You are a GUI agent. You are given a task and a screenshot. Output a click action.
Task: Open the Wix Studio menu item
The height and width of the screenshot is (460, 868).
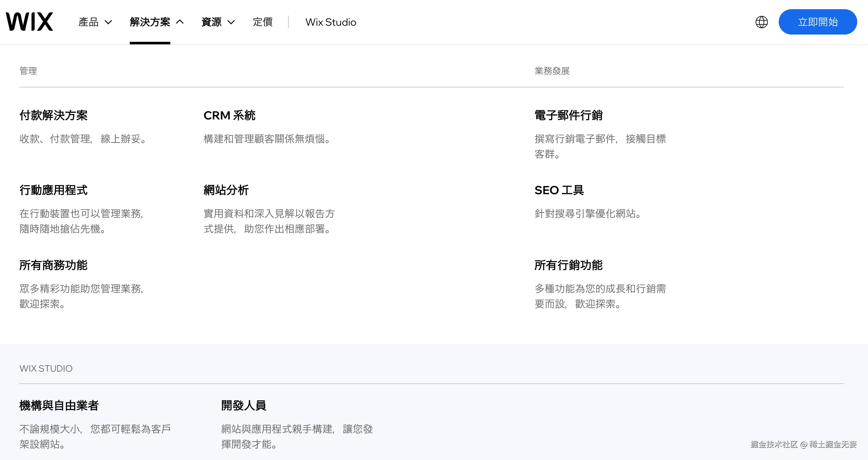point(330,22)
